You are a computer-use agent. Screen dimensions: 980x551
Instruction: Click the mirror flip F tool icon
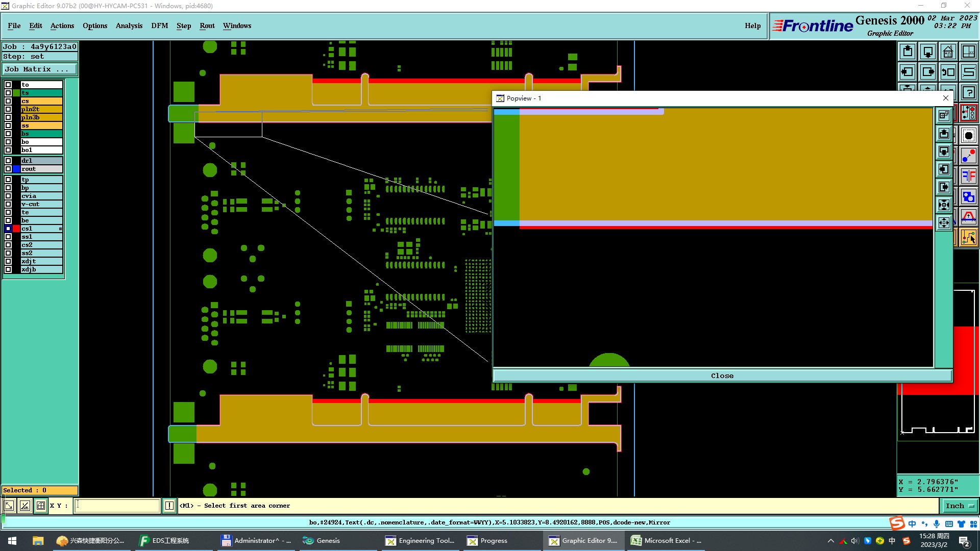click(x=968, y=176)
